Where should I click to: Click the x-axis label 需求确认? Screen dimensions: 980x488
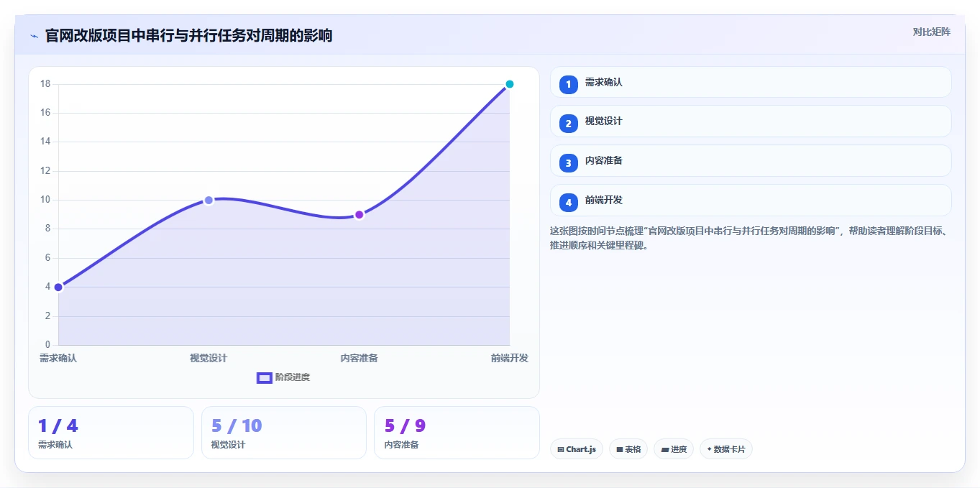tap(58, 358)
